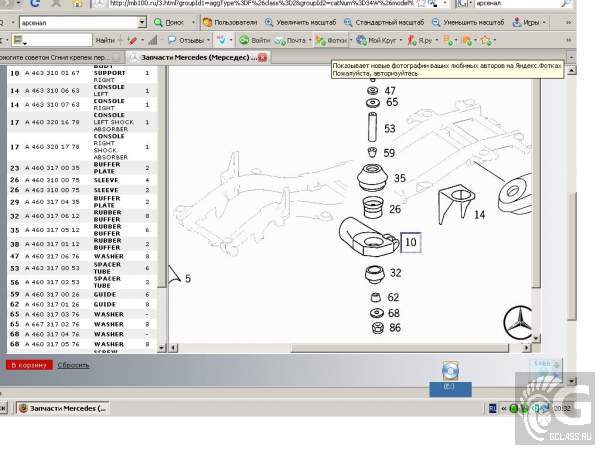Switch to the Помогите советом tab
The height and width of the screenshot is (450, 600).
(57, 58)
